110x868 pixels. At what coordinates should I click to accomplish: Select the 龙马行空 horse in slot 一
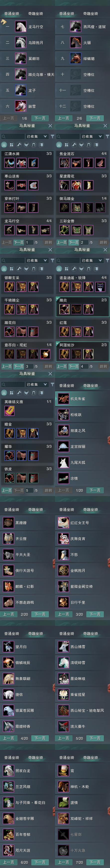(x=20, y=27)
